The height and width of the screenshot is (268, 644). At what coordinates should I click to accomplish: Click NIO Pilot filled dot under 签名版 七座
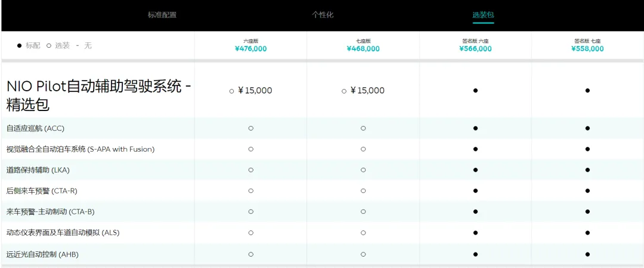pyautogui.click(x=587, y=91)
